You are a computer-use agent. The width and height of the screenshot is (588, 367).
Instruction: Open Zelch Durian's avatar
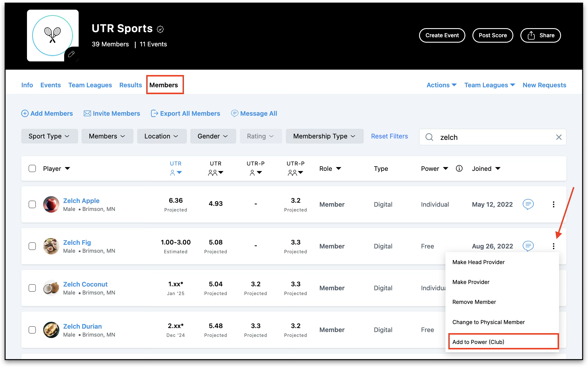(51, 330)
